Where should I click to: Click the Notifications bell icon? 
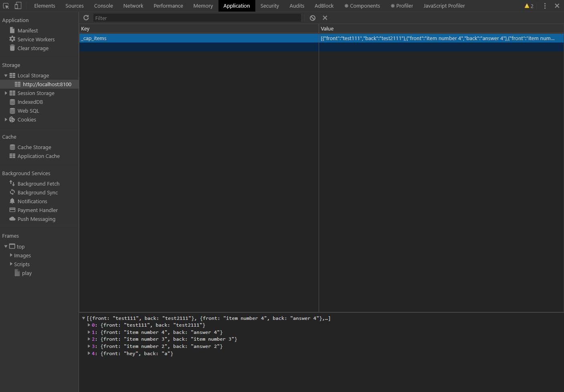[x=12, y=201]
